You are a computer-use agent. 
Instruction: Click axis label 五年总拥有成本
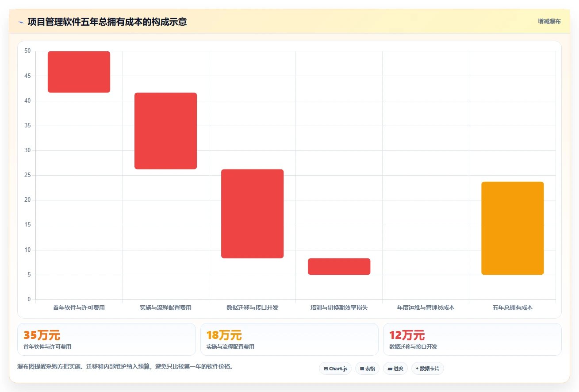[x=512, y=307]
